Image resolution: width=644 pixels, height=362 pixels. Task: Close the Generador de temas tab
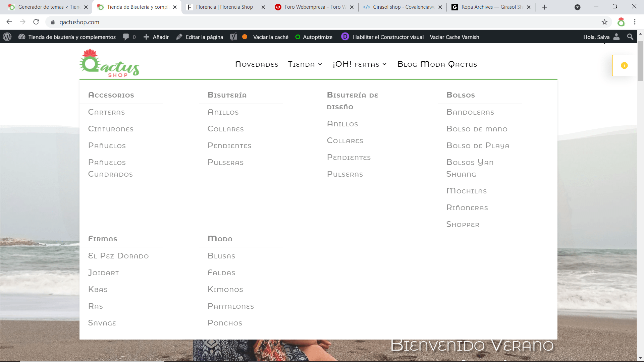tap(86, 7)
